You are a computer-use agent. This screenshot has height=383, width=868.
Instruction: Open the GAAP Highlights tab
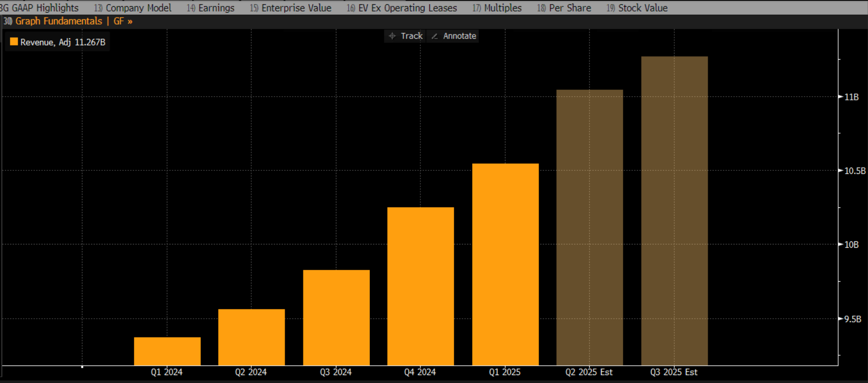click(40, 8)
